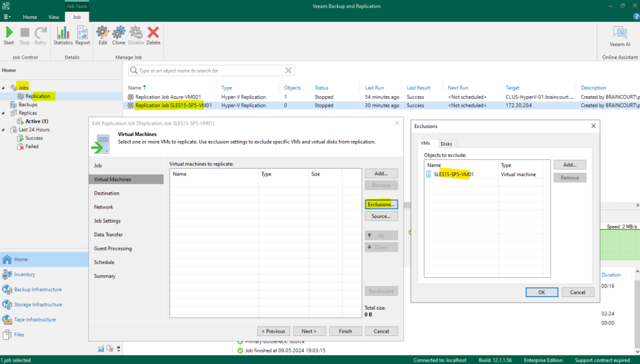Click Next in the wizard
The width and height of the screenshot is (640, 364).
(309, 332)
